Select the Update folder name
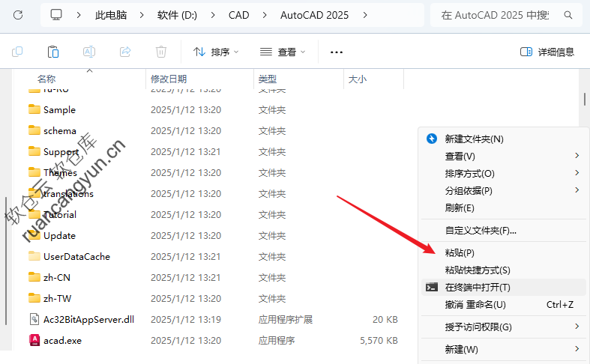This screenshot has width=590, height=364. tap(59, 236)
